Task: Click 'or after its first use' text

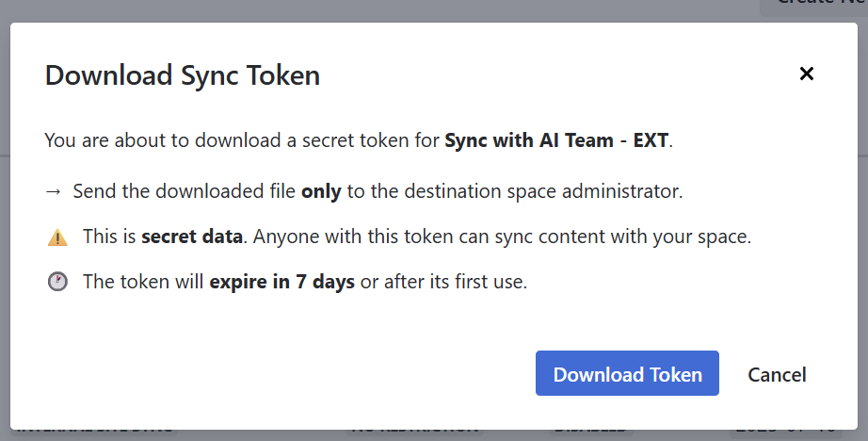Action: 443,281
